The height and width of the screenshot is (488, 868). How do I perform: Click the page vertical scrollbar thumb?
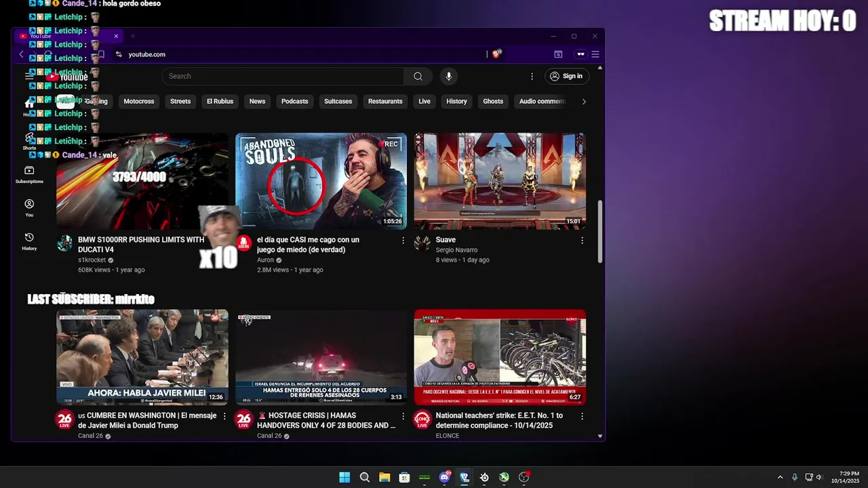click(x=599, y=232)
